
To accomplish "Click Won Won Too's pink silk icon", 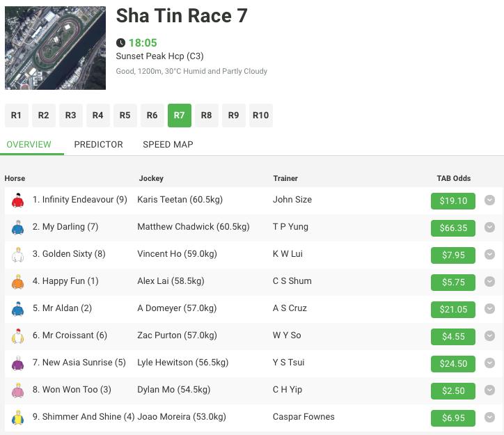I will (x=17, y=390).
